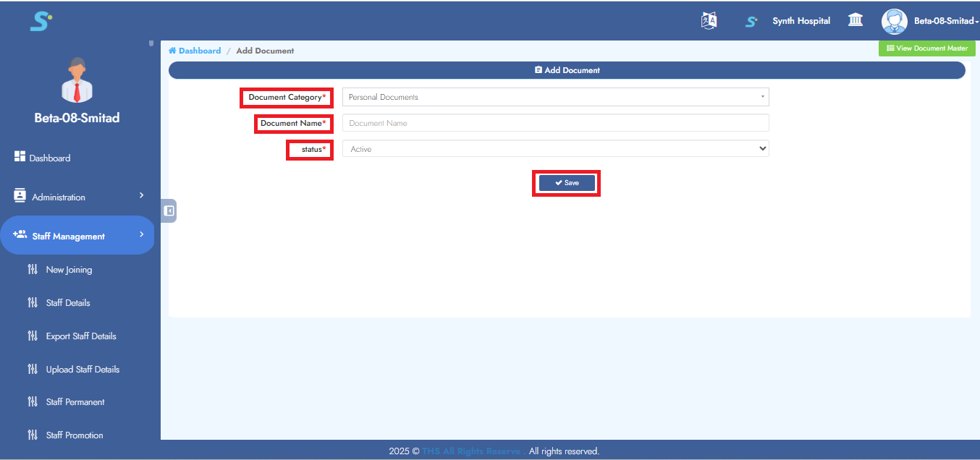Click the Dashboard grid icon in sidebar
The height and width of the screenshot is (460, 980).
pyautogui.click(x=20, y=157)
